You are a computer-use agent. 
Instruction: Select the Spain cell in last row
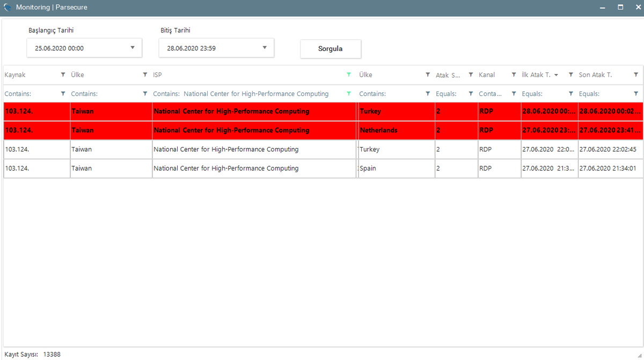(x=396, y=168)
